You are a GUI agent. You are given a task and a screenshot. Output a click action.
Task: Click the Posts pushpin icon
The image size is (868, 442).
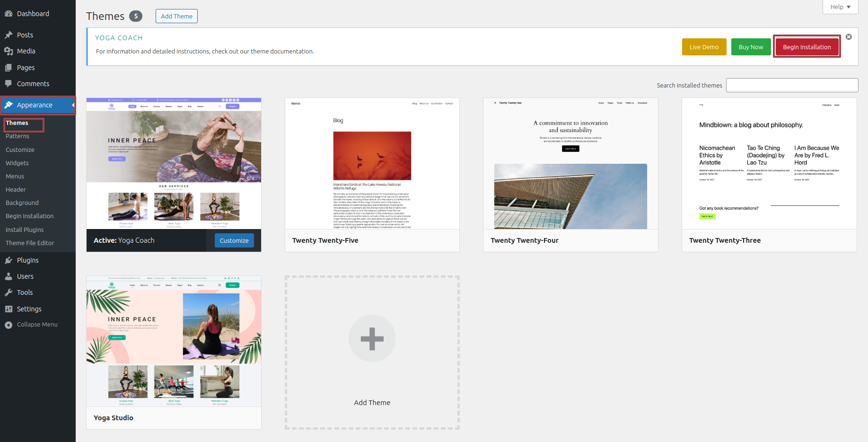tap(9, 35)
